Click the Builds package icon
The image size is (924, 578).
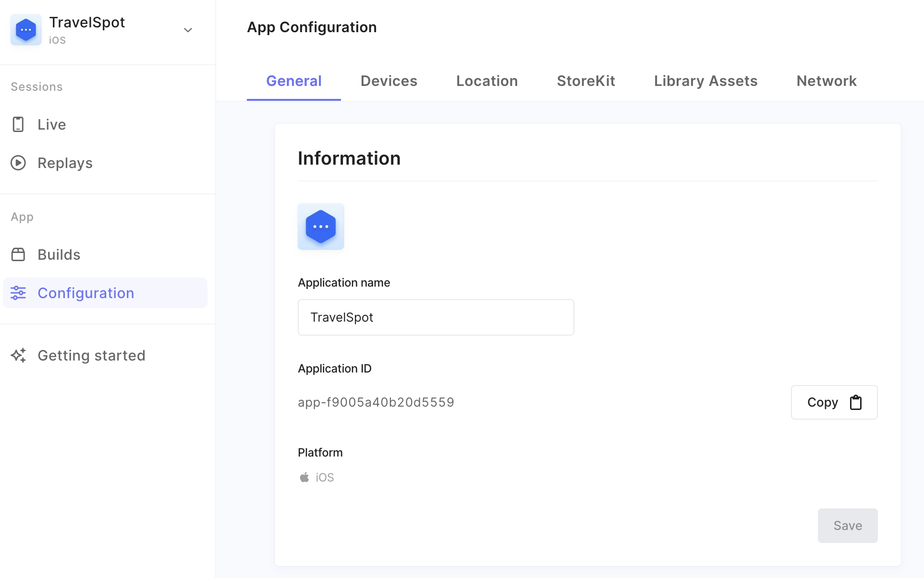18,254
